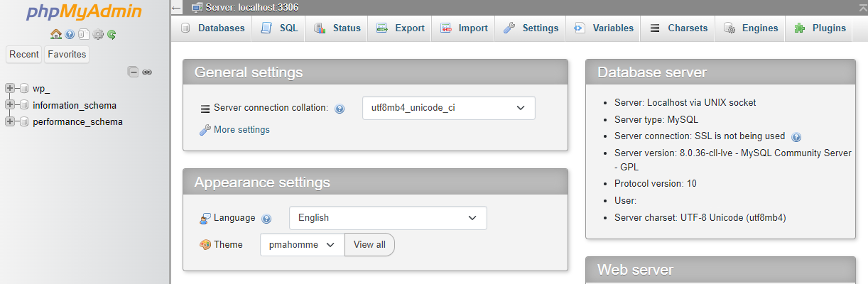868x284 pixels.
Task: Open navigation panel settings gear icon
Action: click(x=98, y=34)
